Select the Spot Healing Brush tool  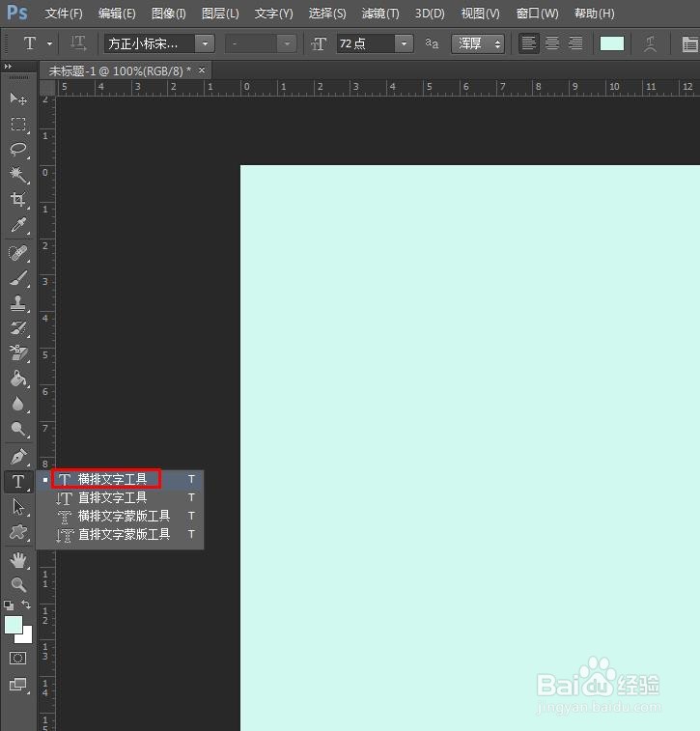(18, 253)
